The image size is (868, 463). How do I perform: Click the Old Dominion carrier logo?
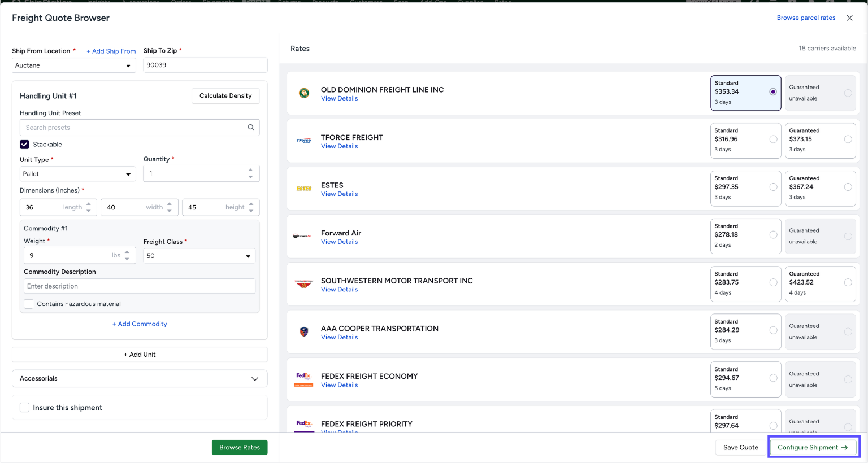(304, 93)
